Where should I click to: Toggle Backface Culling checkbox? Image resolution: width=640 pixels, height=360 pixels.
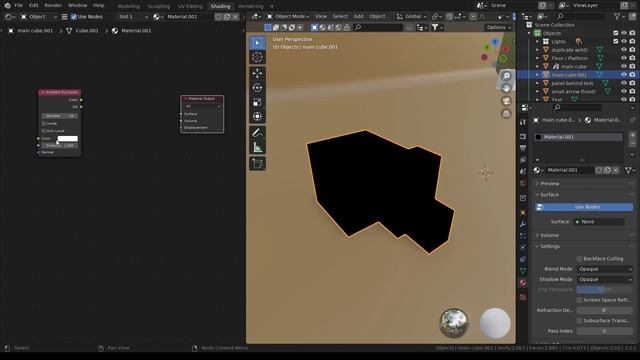(x=579, y=259)
